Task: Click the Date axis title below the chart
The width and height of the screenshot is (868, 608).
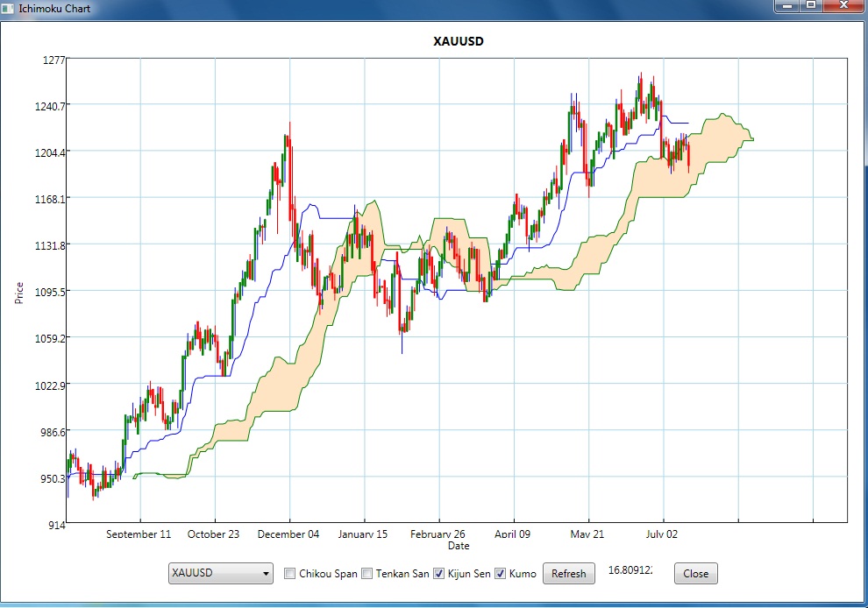Action: pyautogui.click(x=458, y=546)
